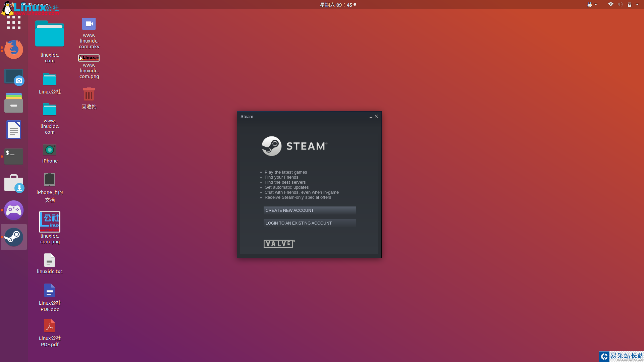
Task: Click CREATE NEW ACCOUNT button
Action: click(309, 210)
